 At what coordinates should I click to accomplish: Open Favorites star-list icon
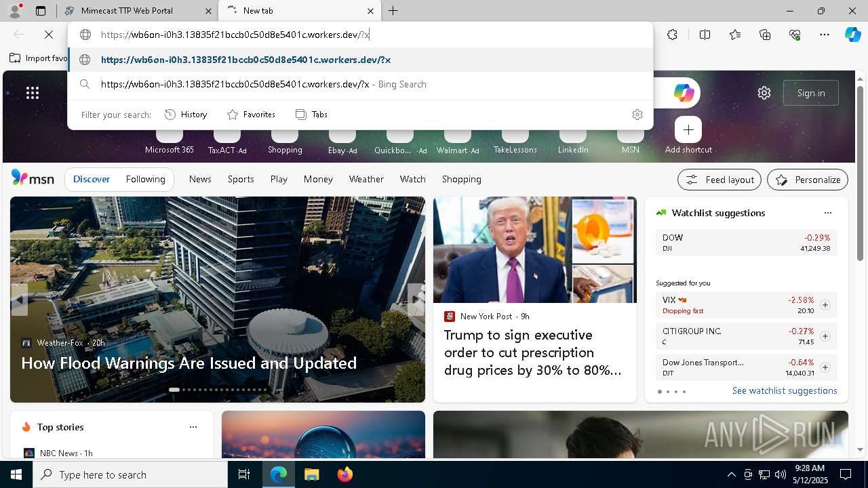(x=735, y=35)
